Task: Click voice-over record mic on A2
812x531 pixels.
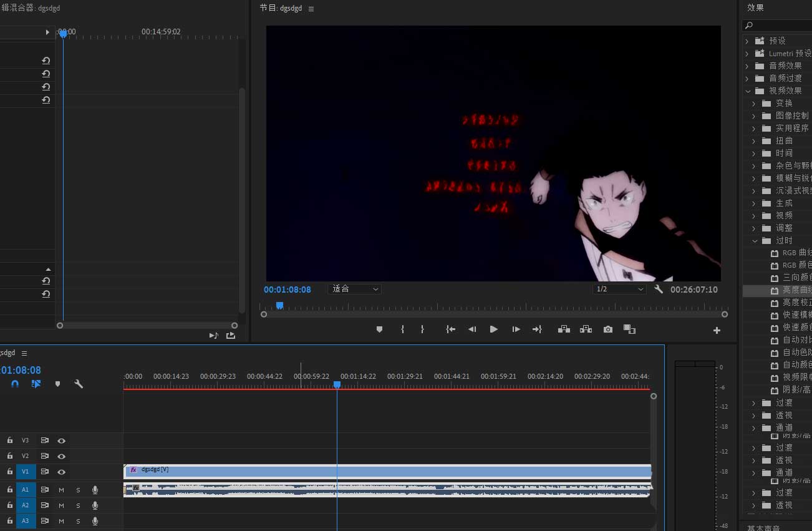Action: (x=95, y=505)
